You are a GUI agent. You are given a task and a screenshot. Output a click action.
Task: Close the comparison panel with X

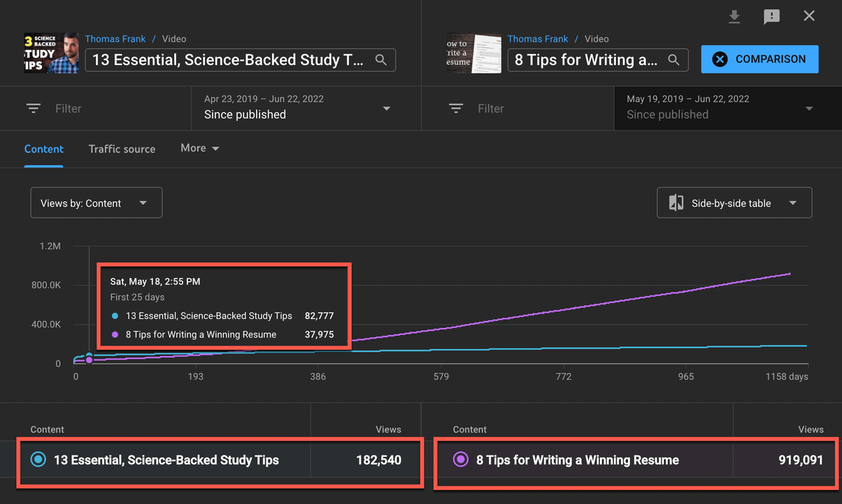click(x=809, y=16)
